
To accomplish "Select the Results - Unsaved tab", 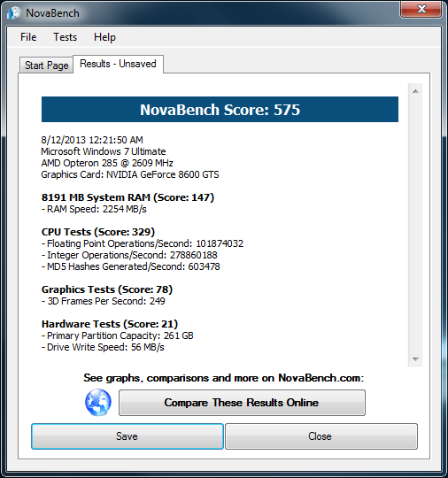I will 118,64.
